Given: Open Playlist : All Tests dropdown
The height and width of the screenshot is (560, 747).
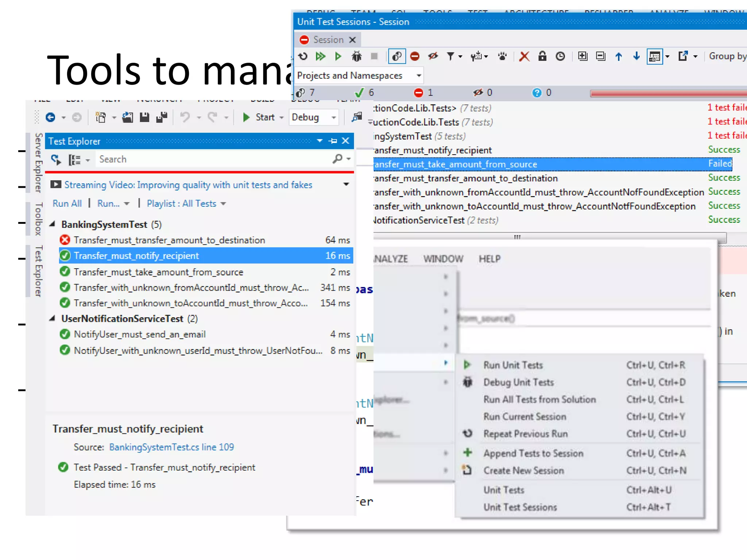Looking at the screenshot, I should click(x=186, y=203).
